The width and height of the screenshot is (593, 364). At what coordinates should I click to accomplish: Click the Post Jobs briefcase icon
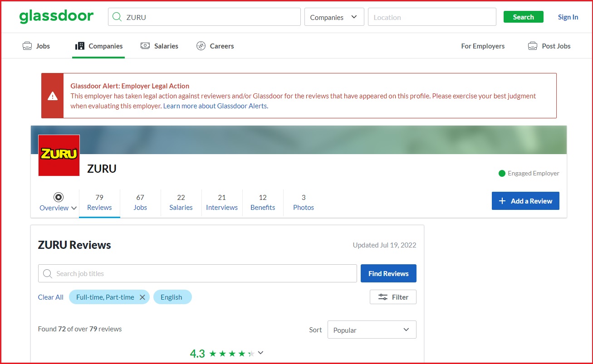(x=532, y=45)
